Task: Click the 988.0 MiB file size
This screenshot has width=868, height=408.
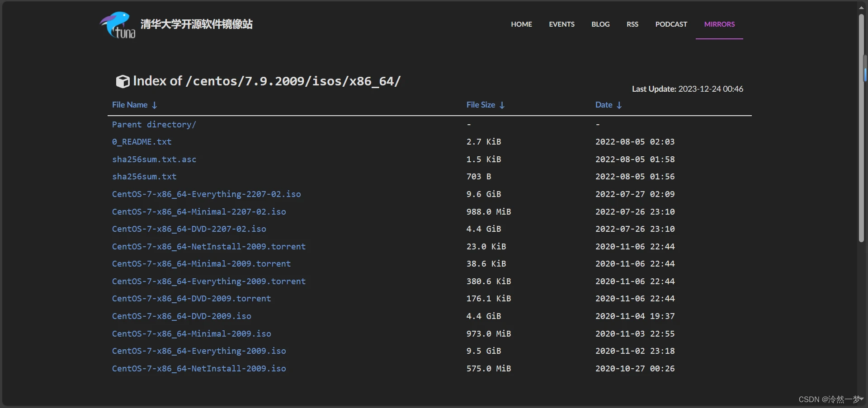Action: tap(489, 212)
